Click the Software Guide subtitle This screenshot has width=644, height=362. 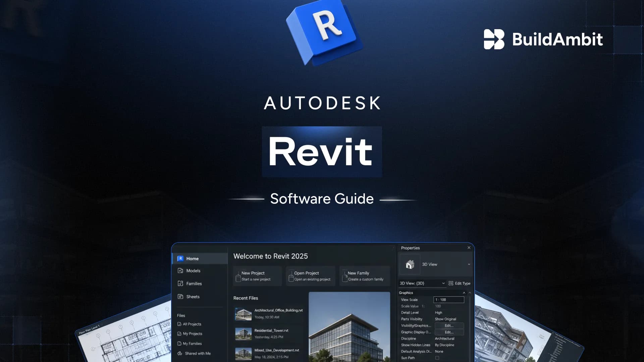322,199
